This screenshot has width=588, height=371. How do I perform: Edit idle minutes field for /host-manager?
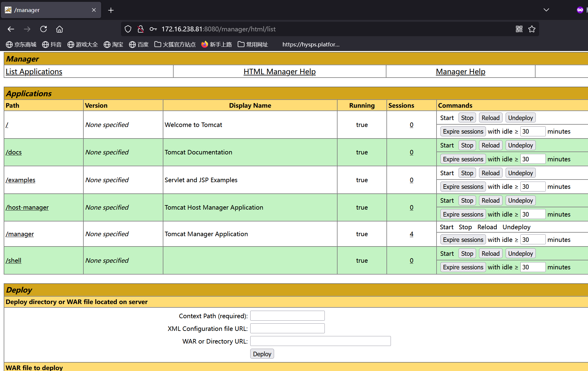pos(533,214)
